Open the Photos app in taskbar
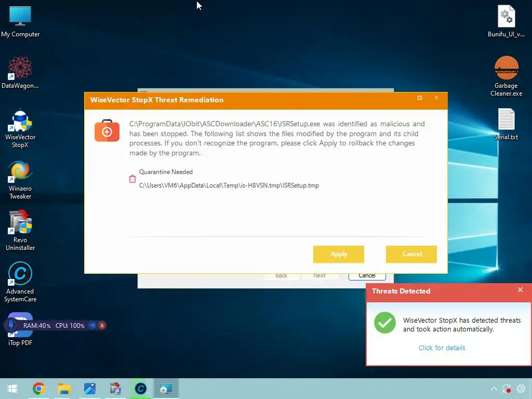The width and height of the screenshot is (532, 399). (x=89, y=389)
